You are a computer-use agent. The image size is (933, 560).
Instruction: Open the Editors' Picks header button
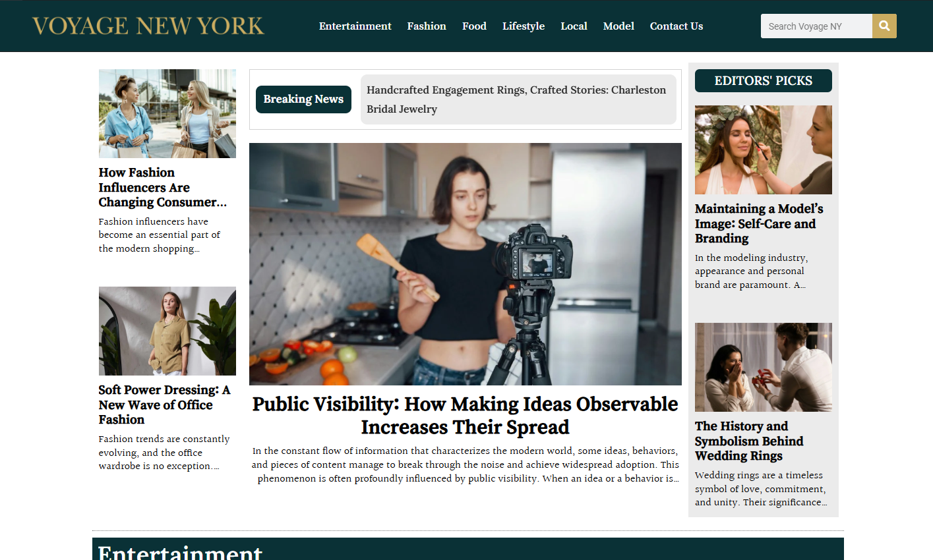[764, 81]
